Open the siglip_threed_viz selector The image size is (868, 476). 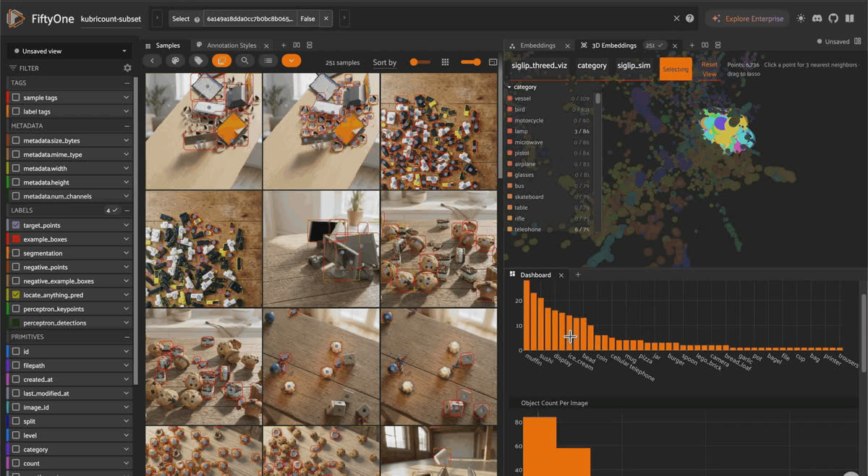(539, 66)
